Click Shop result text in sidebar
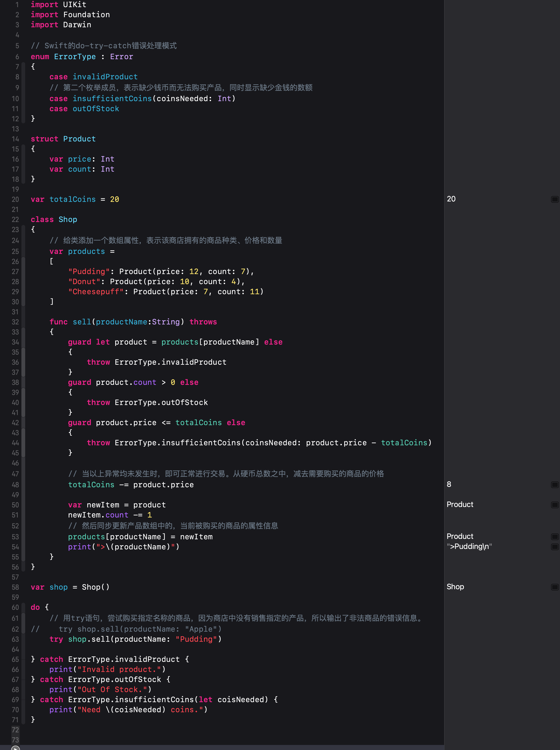This screenshot has height=750, width=560. 455,587
